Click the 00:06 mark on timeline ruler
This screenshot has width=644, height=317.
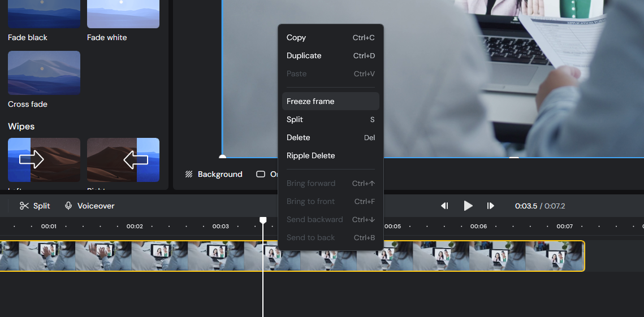pyautogui.click(x=478, y=226)
